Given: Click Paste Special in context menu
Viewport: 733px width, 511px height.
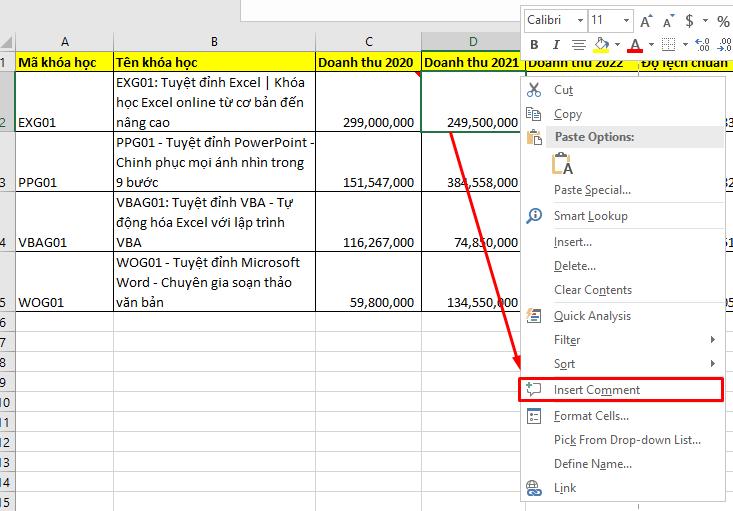Looking at the screenshot, I should (592, 190).
